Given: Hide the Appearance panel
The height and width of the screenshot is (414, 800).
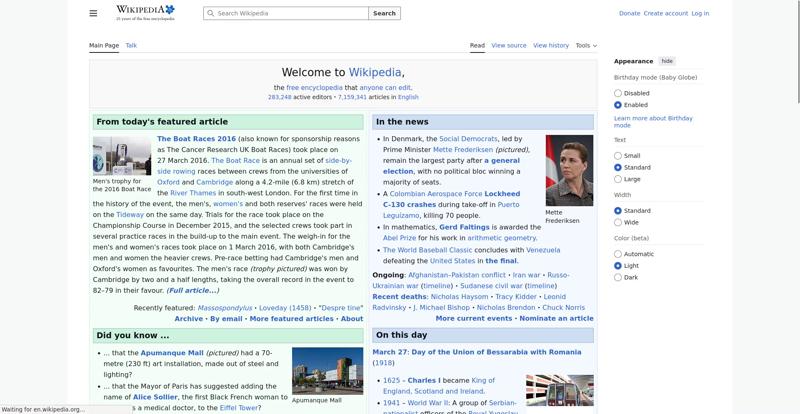Looking at the screenshot, I should point(667,61).
